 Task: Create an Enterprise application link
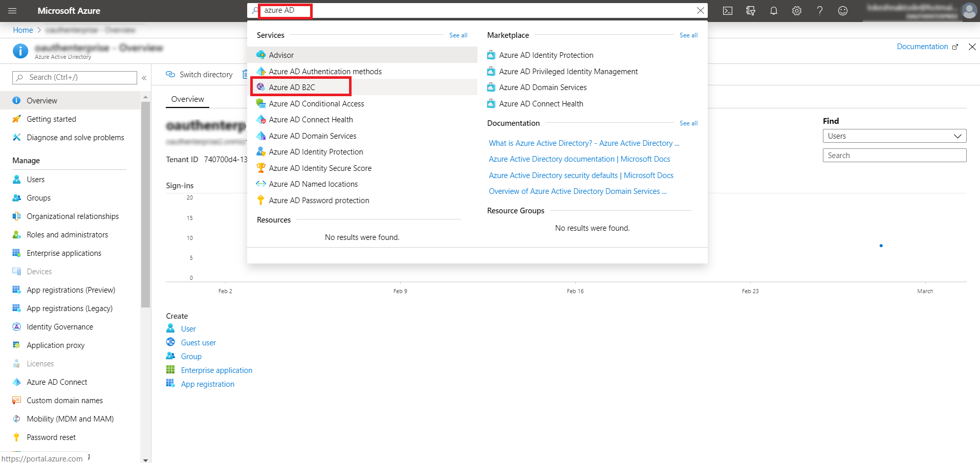coord(216,370)
